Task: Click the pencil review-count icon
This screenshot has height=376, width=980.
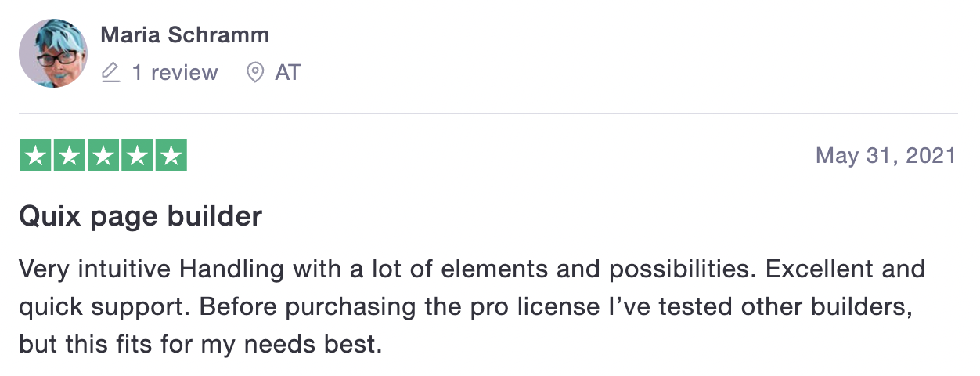Action: [111, 74]
